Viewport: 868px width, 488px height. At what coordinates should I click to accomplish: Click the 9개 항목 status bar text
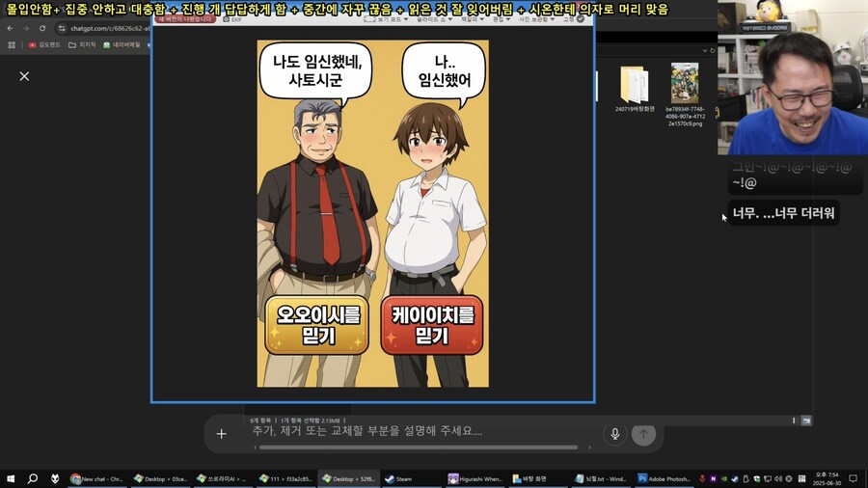(x=260, y=420)
